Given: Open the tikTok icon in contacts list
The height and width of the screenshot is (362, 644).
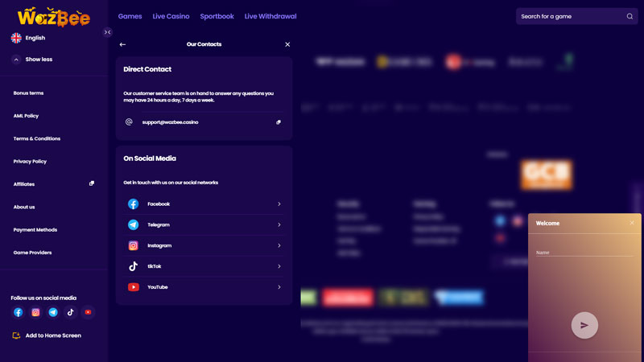Looking at the screenshot, I should [x=133, y=266].
